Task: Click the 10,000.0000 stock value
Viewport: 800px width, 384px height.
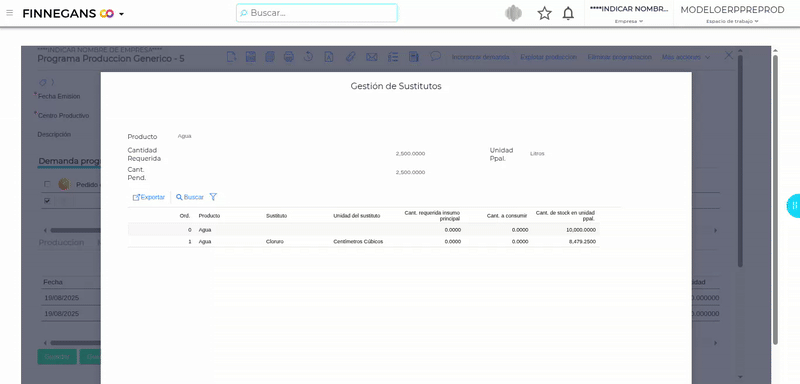Action: pyautogui.click(x=582, y=230)
